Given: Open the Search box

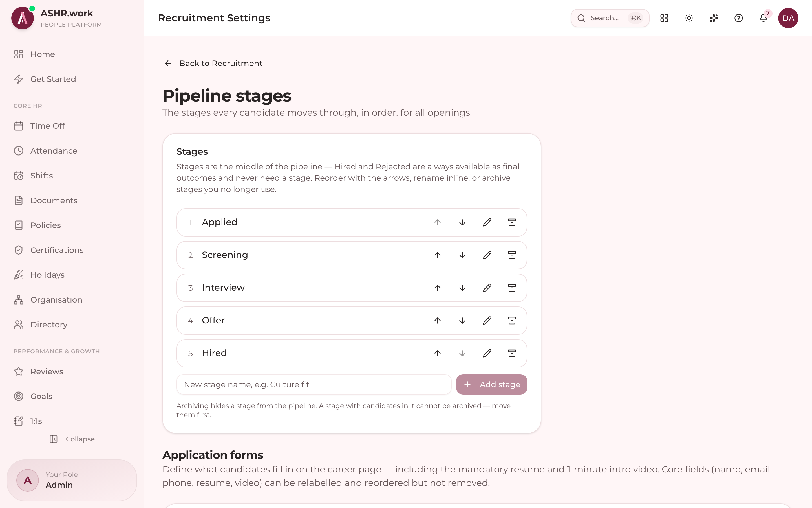Looking at the screenshot, I should tap(610, 18).
